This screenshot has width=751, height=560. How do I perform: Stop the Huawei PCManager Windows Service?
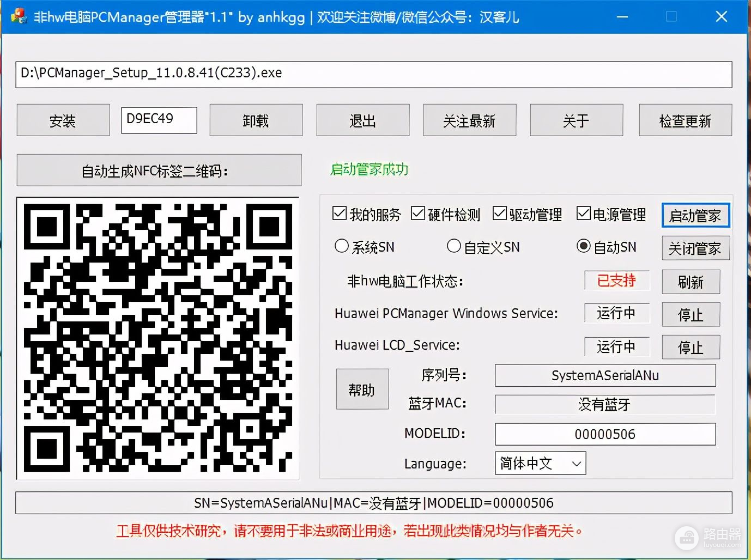[x=691, y=315]
